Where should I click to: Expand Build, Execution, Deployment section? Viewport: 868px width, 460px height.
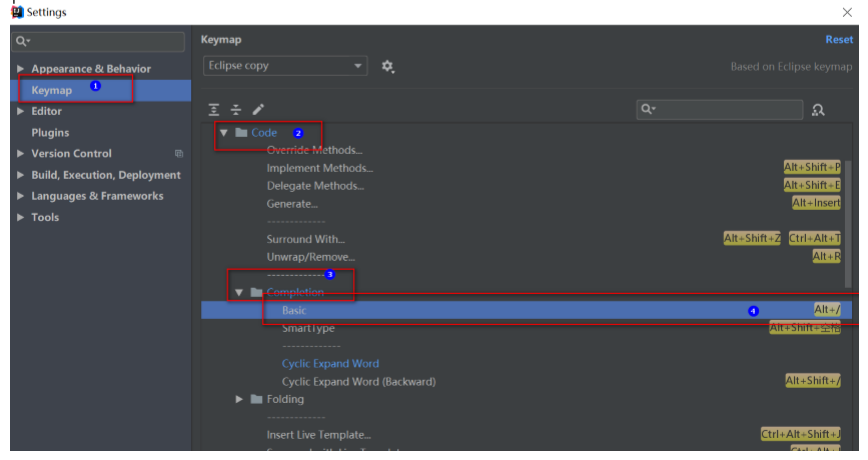(x=20, y=175)
